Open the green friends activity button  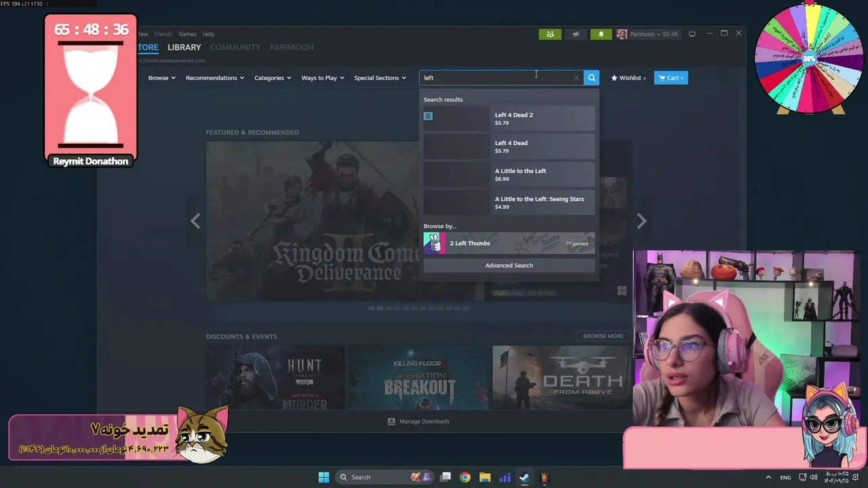click(x=550, y=34)
